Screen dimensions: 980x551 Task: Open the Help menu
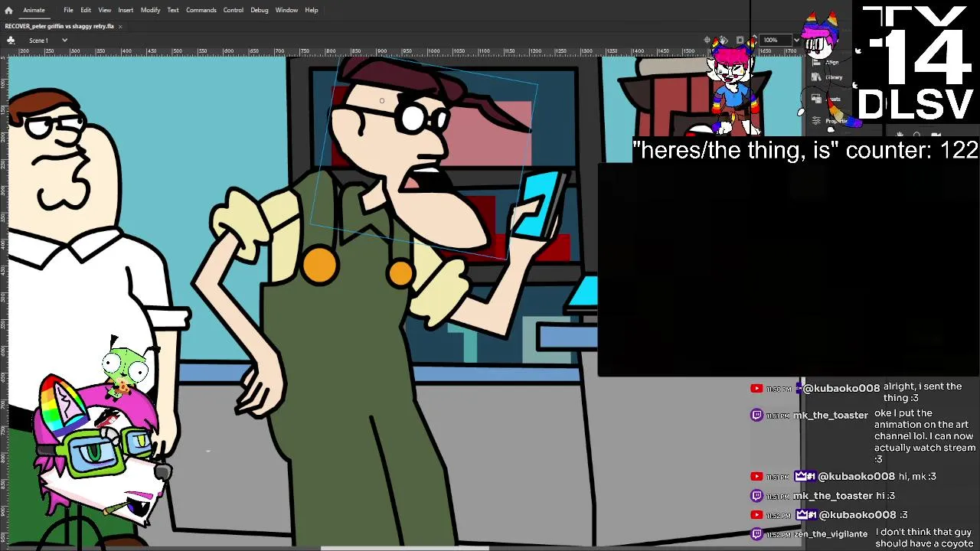(312, 10)
